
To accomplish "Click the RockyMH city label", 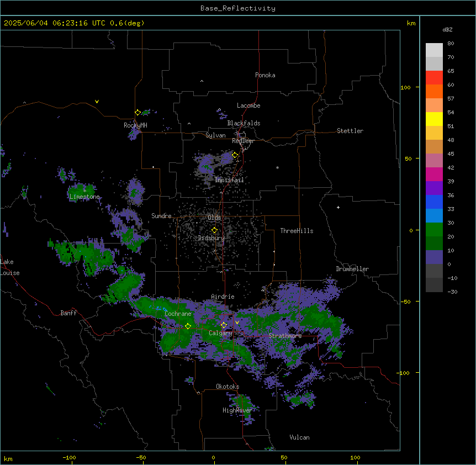I will [x=135, y=125].
